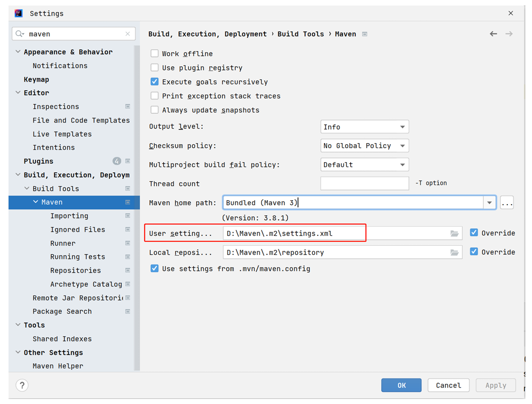Navigate back with the left arrow
532x404 pixels.
(493, 34)
